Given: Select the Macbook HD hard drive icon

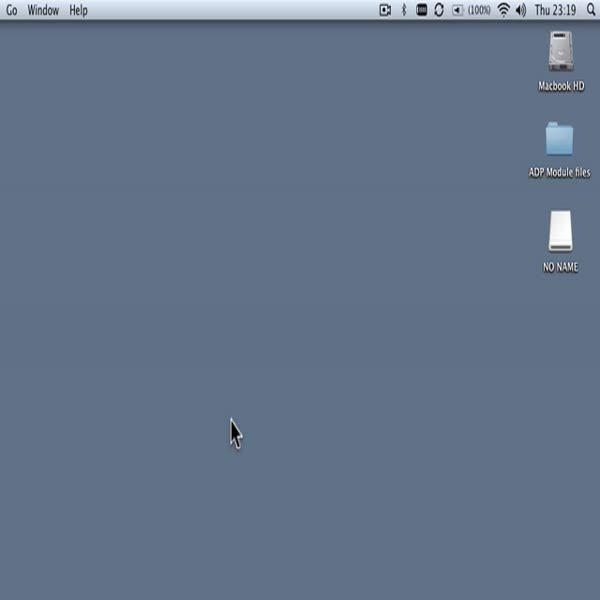Looking at the screenshot, I should point(560,52).
